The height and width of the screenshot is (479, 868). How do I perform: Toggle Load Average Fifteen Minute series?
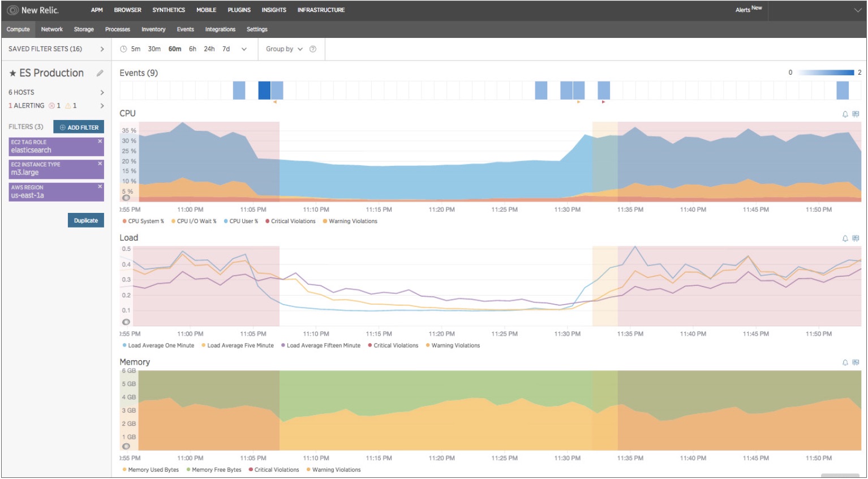320,346
